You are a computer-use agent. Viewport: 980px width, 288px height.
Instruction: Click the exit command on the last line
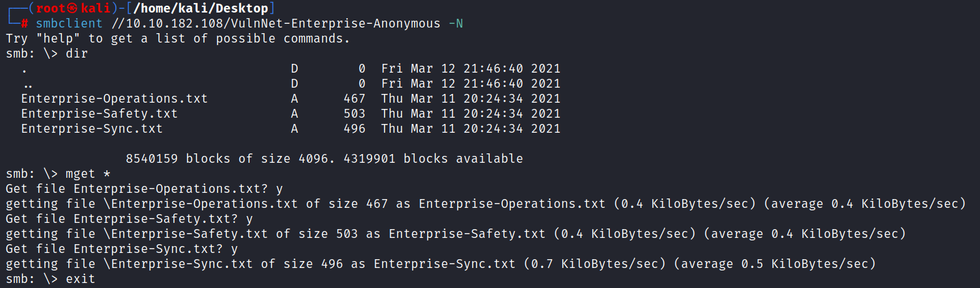pos(81,279)
